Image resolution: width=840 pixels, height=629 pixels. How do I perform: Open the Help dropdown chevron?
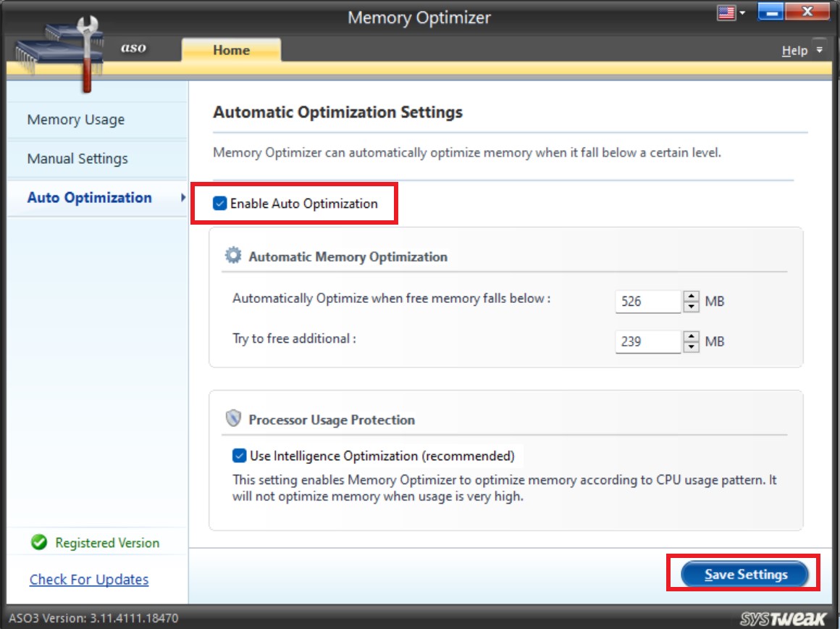click(818, 50)
